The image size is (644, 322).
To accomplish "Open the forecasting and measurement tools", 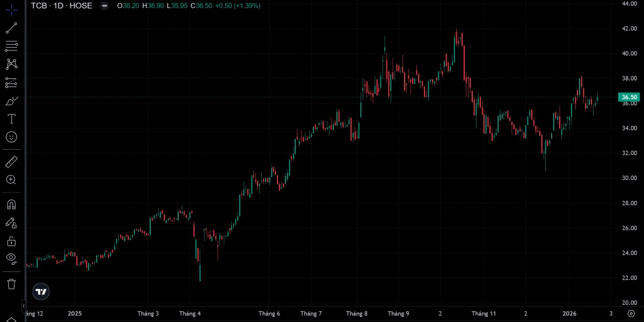I will [11, 83].
